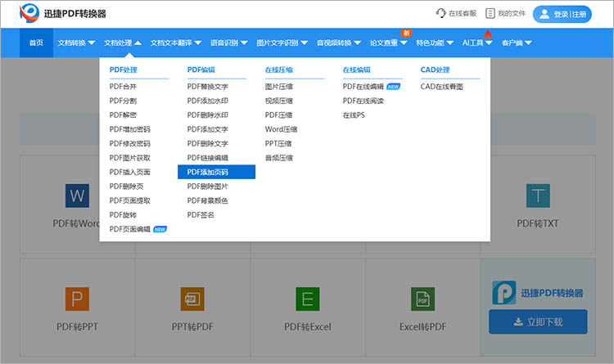This screenshot has height=364, width=614.
Task: Select PDF在线阅读 option
Action: click(x=363, y=101)
